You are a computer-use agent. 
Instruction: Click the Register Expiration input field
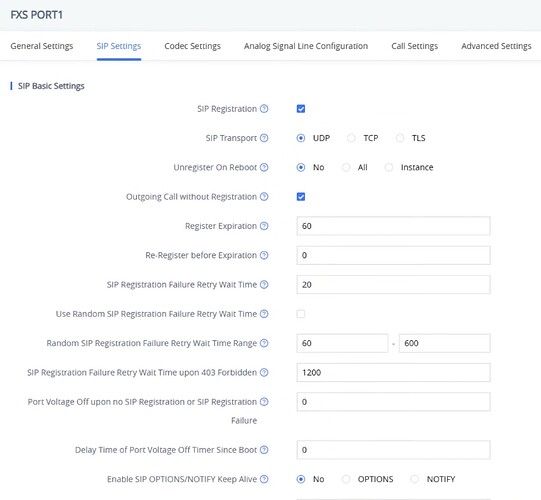pos(393,226)
